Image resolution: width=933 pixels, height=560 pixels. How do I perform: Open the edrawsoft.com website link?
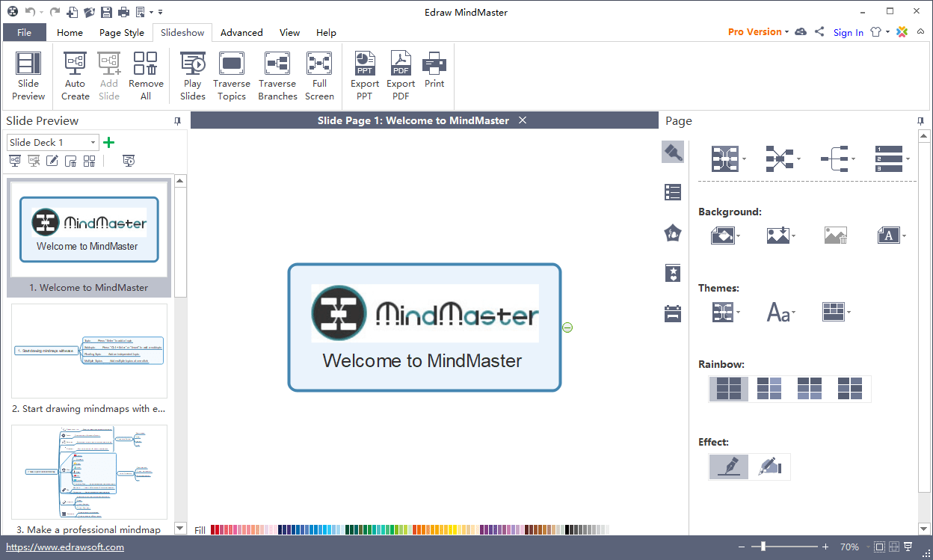coord(65,547)
